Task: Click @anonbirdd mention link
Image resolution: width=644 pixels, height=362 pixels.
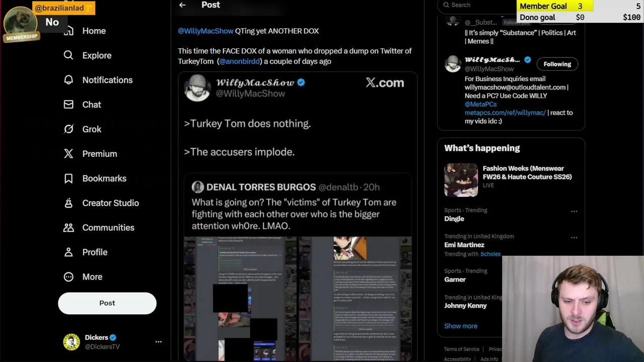Action: (x=239, y=61)
